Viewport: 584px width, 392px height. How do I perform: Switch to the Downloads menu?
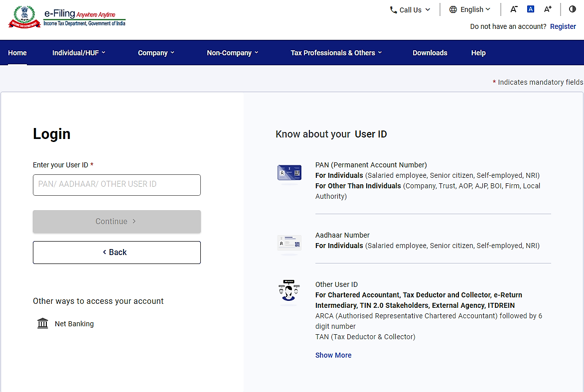(x=430, y=52)
